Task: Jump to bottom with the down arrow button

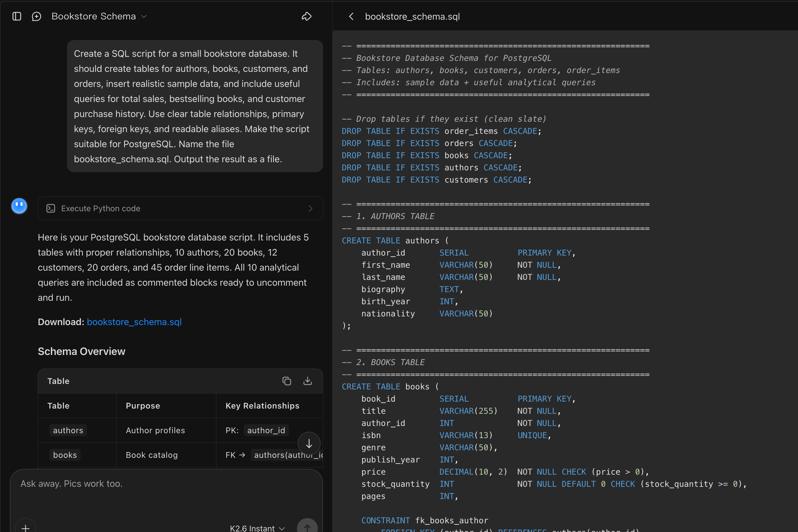Action: pyautogui.click(x=309, y=443)
